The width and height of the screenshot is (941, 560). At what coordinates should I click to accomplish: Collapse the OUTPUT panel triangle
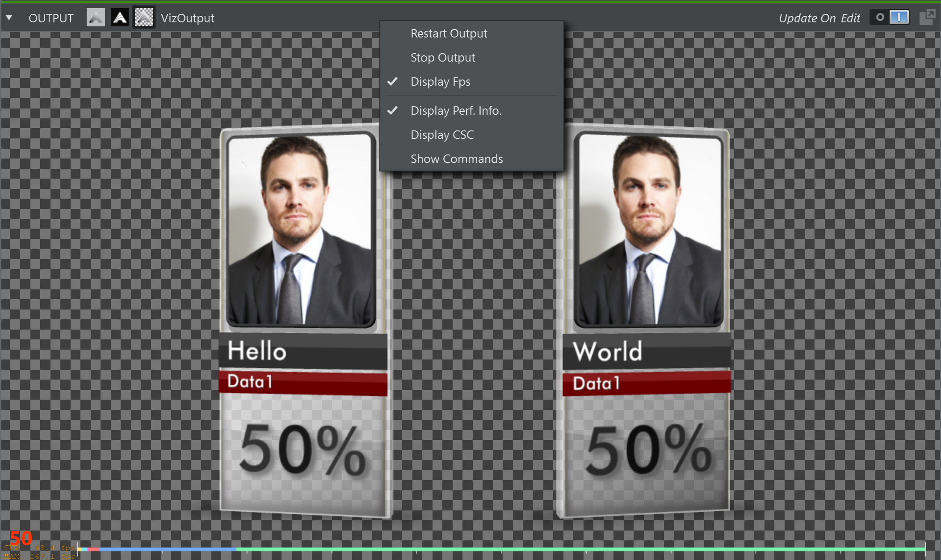pos(9,18)
